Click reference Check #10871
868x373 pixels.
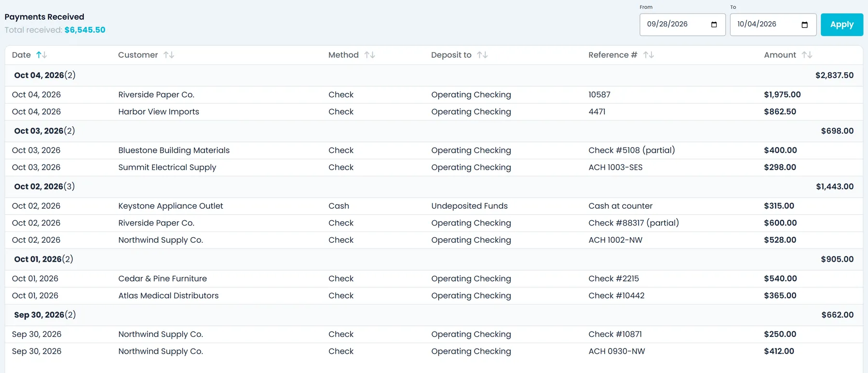(615, 334)
